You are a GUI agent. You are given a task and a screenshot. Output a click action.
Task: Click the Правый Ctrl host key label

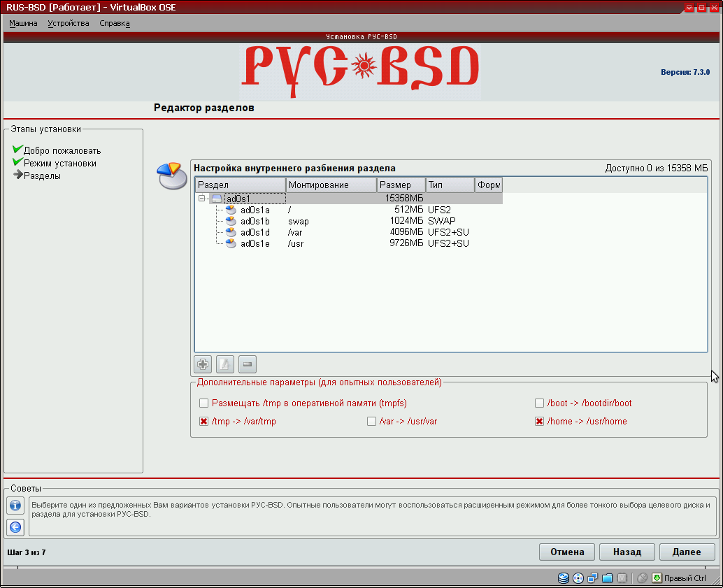pyautogui.click(x=685, y=578)
